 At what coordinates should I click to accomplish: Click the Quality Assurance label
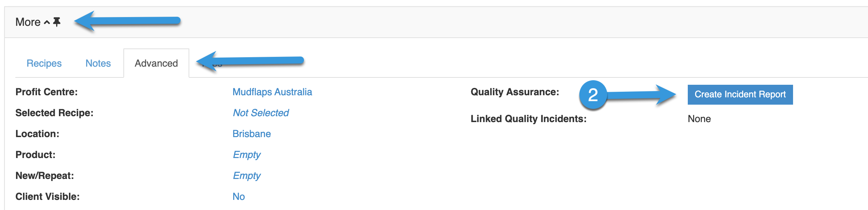(515, 92)
